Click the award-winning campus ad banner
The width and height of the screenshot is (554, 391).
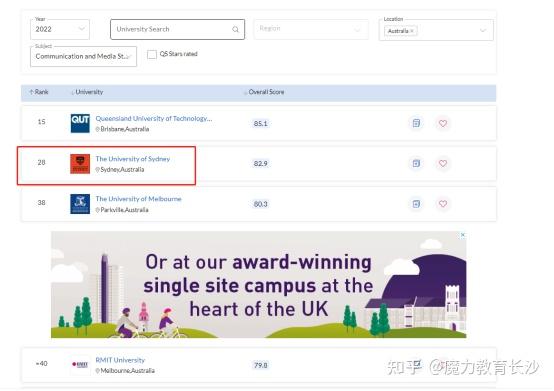tap(259, 285)
